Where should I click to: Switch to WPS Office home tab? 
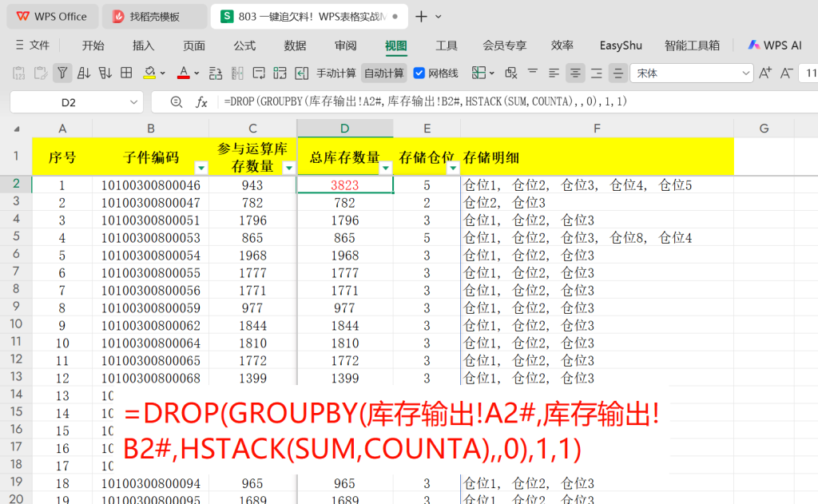coord(52,17)
